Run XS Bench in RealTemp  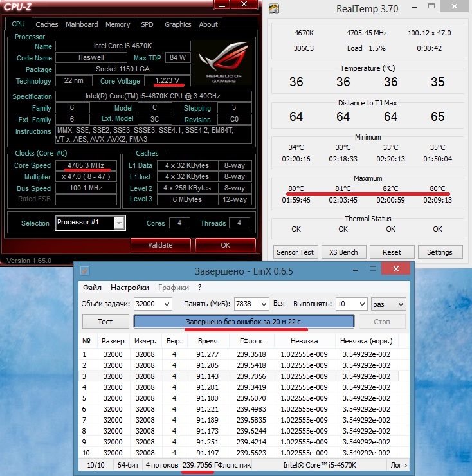tap(343, 252)
